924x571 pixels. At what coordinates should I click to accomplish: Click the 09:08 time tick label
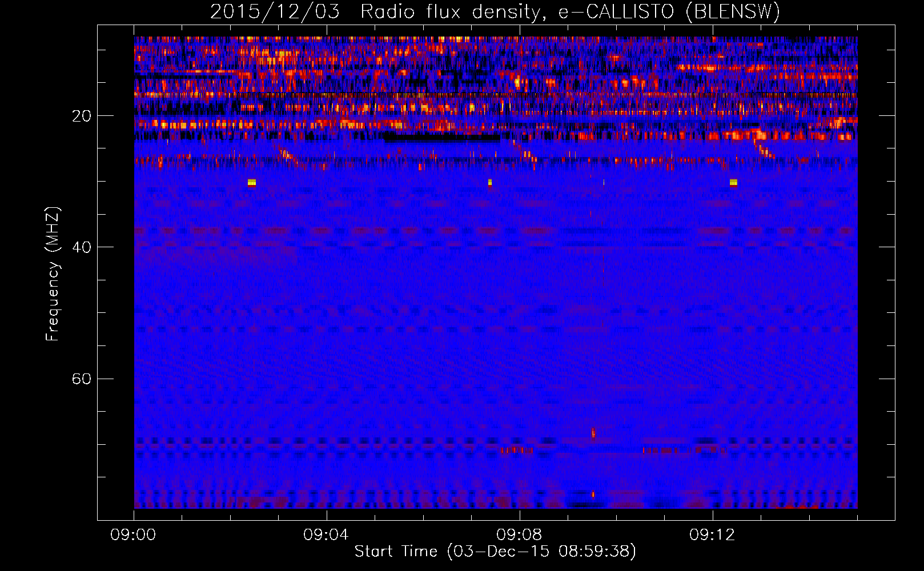[x=519, y=535]
